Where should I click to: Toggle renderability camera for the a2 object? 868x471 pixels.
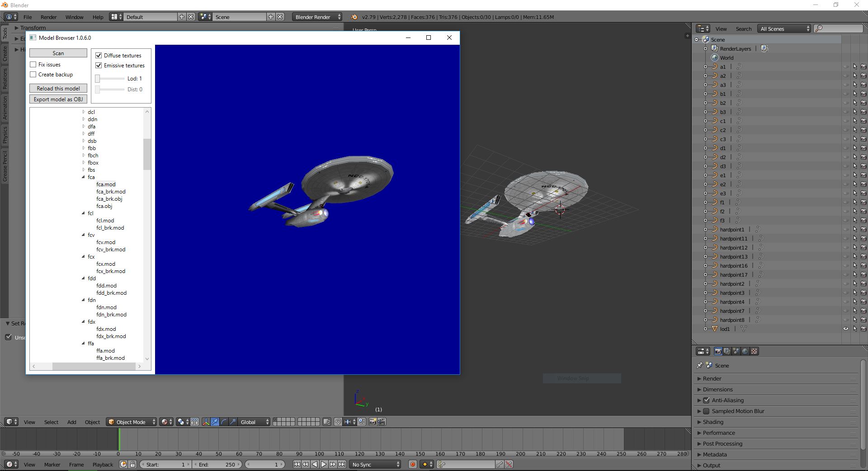pos(863,75)
